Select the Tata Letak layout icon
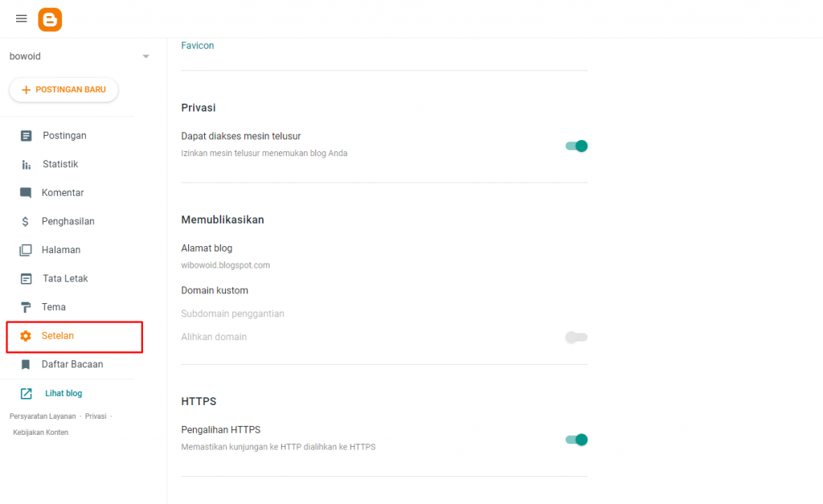 (x=26, y=278)
